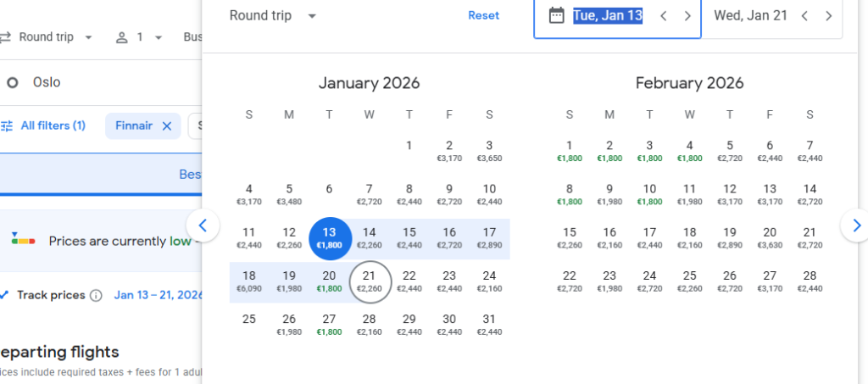The height and width of the screenshot is (384, 868).
Task: Select January 28 at €2,160
Action: pos(370,325)
